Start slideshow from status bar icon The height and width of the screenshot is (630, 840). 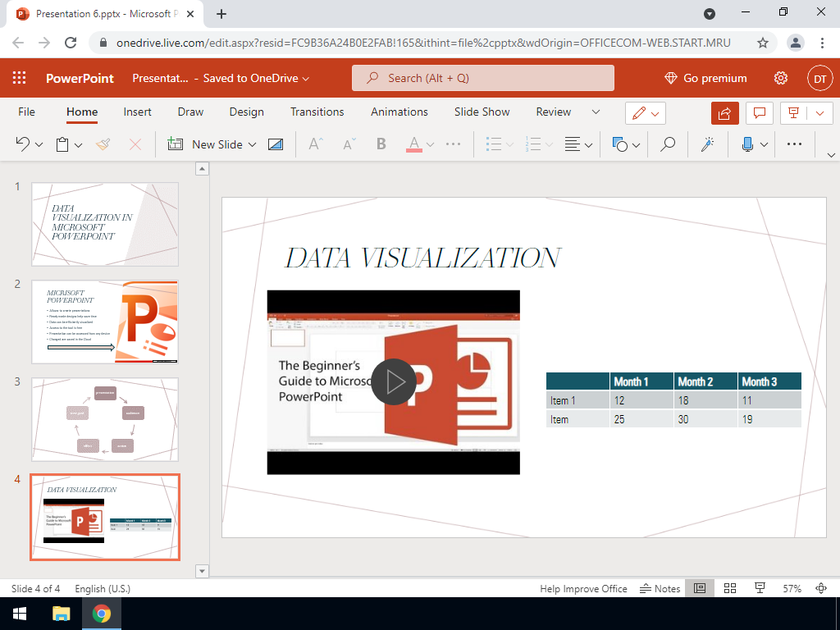760,588
